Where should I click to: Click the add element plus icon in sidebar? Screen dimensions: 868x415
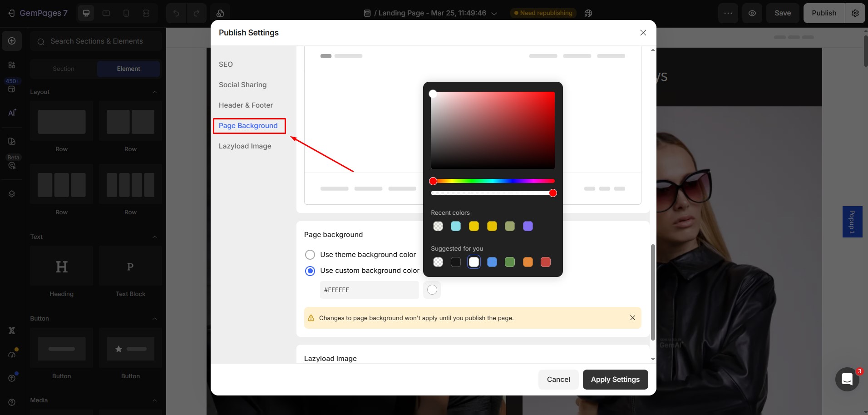12,41
